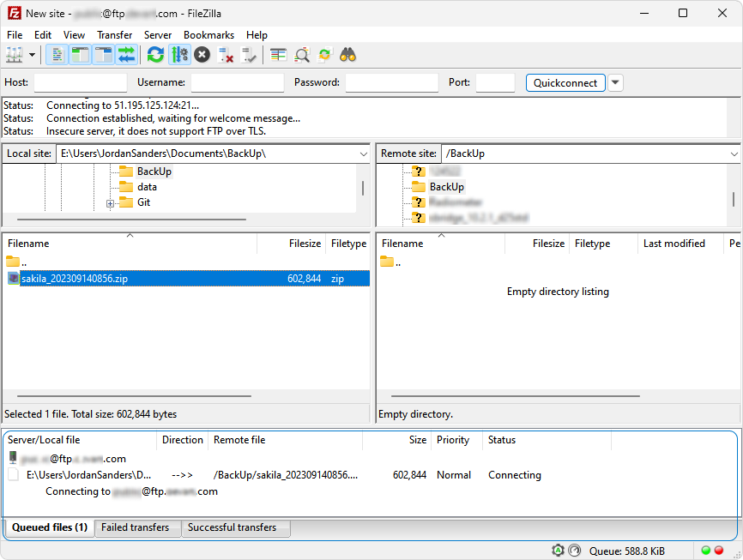
Task: Select the data folder in local tree
Action: [147, 187]
